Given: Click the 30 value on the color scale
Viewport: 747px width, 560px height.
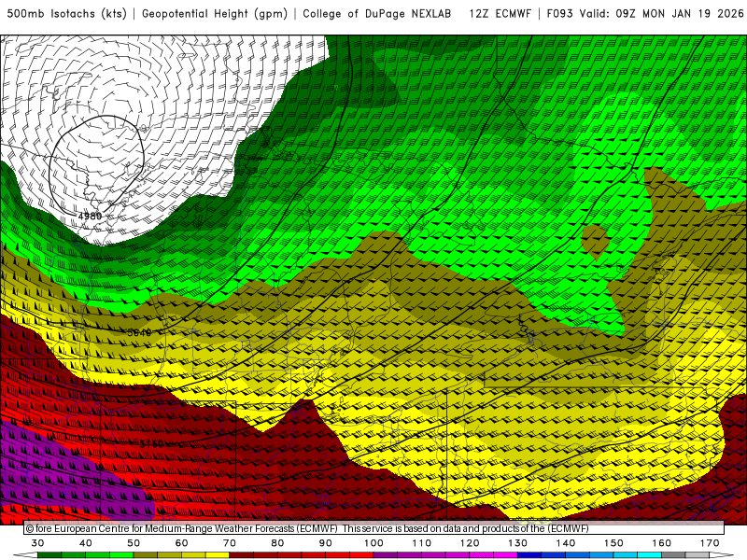Looking at the screenshot, I should click(37, 543).
